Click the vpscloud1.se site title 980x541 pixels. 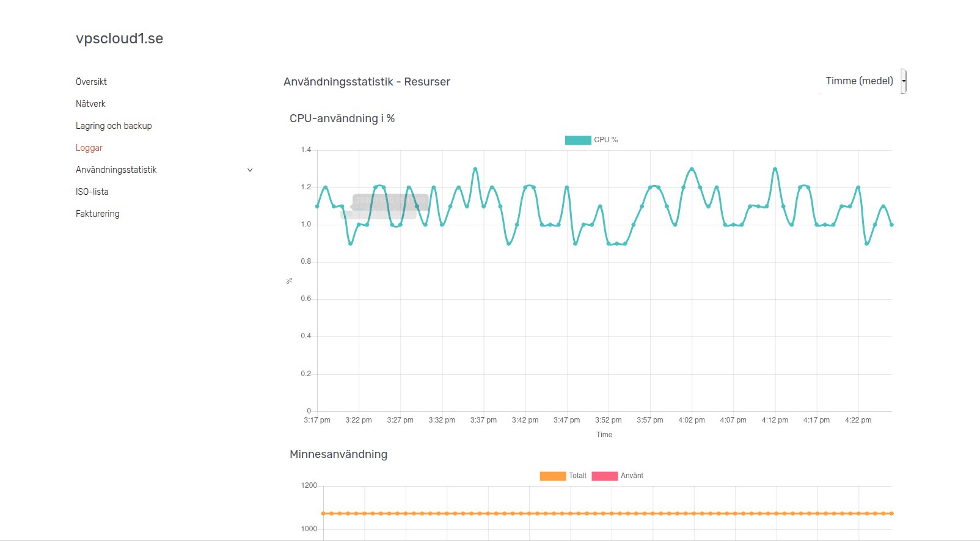[119, 38]
